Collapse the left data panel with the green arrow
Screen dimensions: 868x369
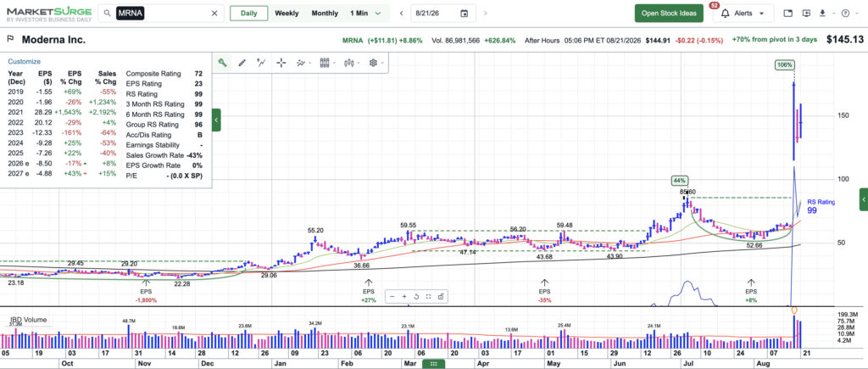click(x=216, y=120)
